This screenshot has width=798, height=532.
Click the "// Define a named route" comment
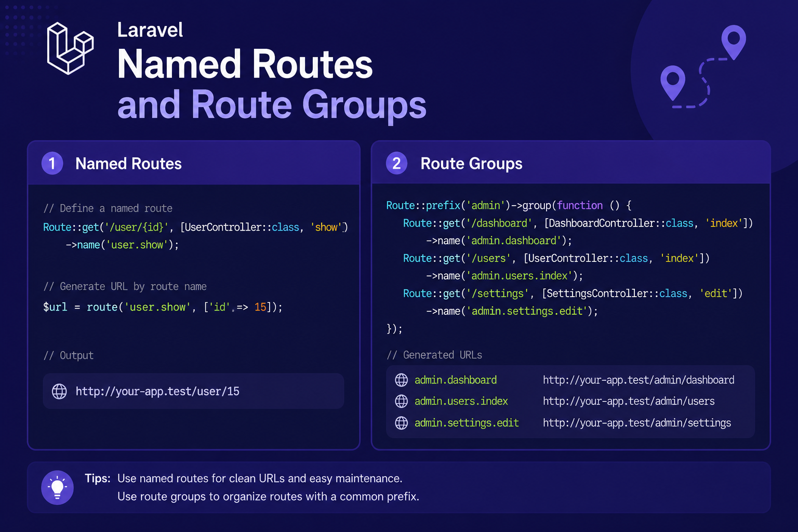point(108,208)
